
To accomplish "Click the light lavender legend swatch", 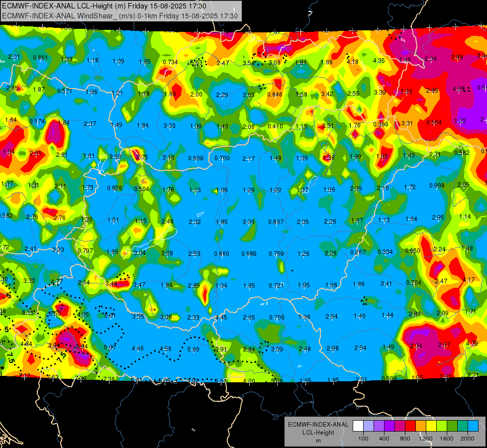I will point(369,426).
